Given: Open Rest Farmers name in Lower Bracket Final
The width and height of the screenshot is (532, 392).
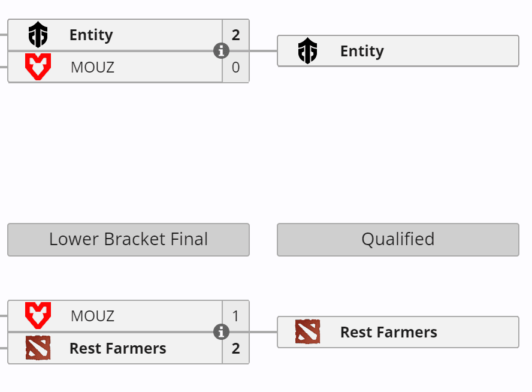Looking at the screenshot, I should point(117,348).
